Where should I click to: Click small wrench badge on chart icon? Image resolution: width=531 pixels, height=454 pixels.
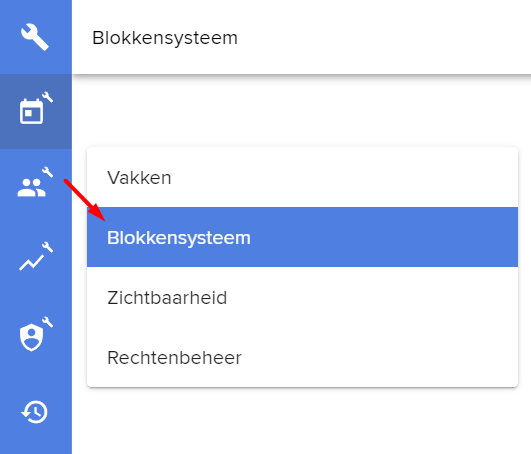click(47, 247)
